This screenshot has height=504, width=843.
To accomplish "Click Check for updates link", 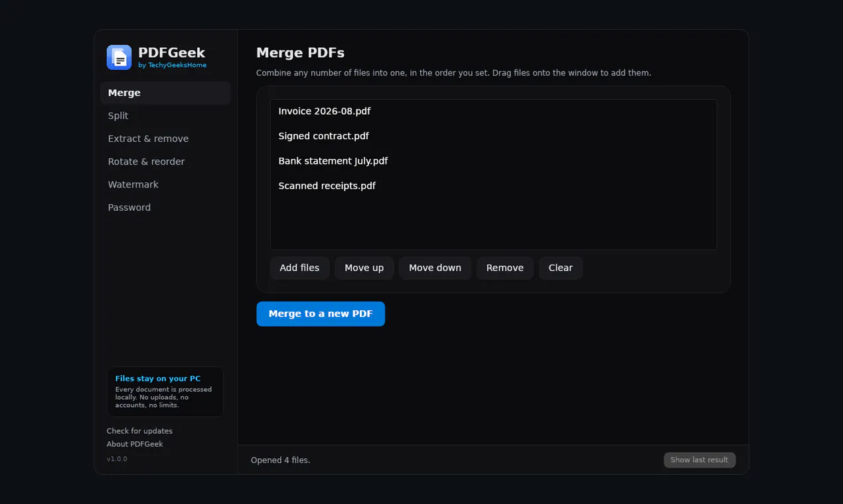I will pyautogui.click(x=139, y=431).
